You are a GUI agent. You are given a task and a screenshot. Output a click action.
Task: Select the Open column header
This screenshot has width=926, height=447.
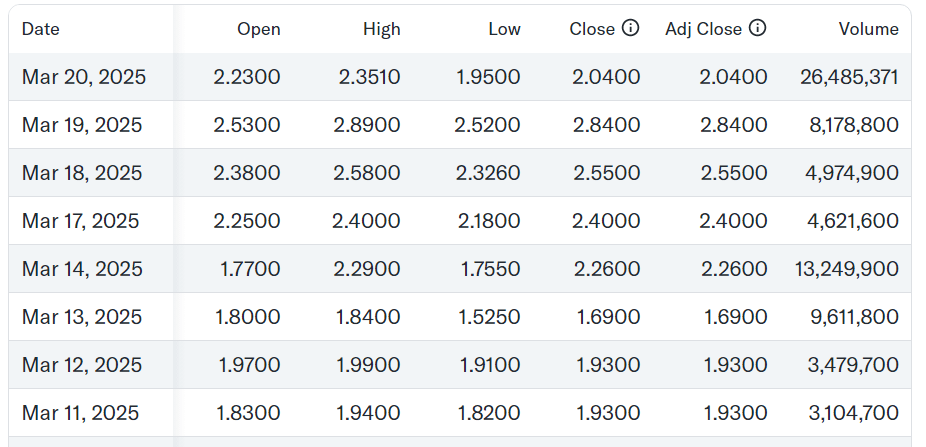point(259,29)
